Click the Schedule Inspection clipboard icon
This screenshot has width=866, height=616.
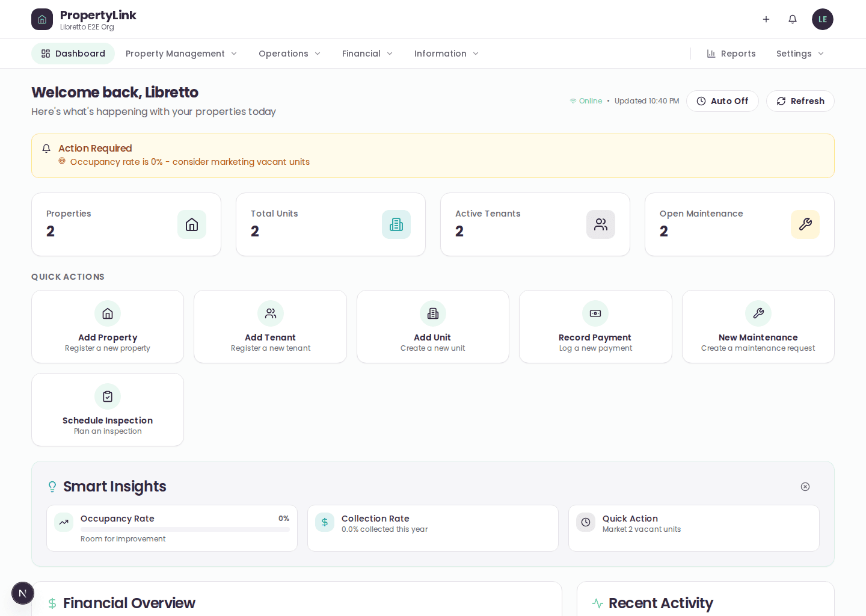[108, 396]
